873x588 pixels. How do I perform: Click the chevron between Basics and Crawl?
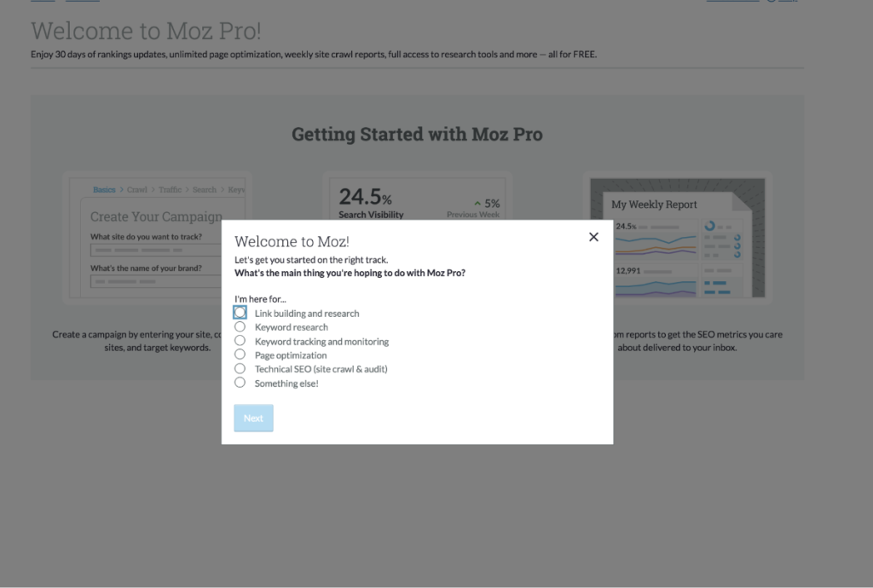pyautogui.click(x=121, y=190)
